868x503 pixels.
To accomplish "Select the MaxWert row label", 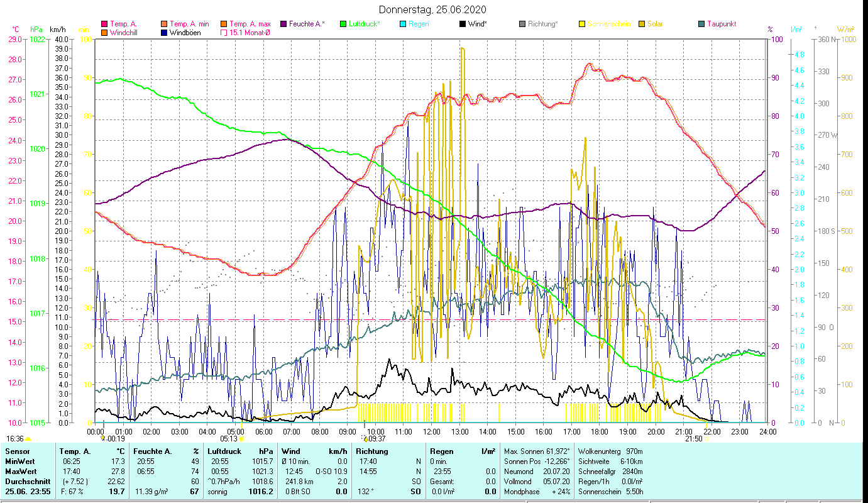I will [21, 470].
